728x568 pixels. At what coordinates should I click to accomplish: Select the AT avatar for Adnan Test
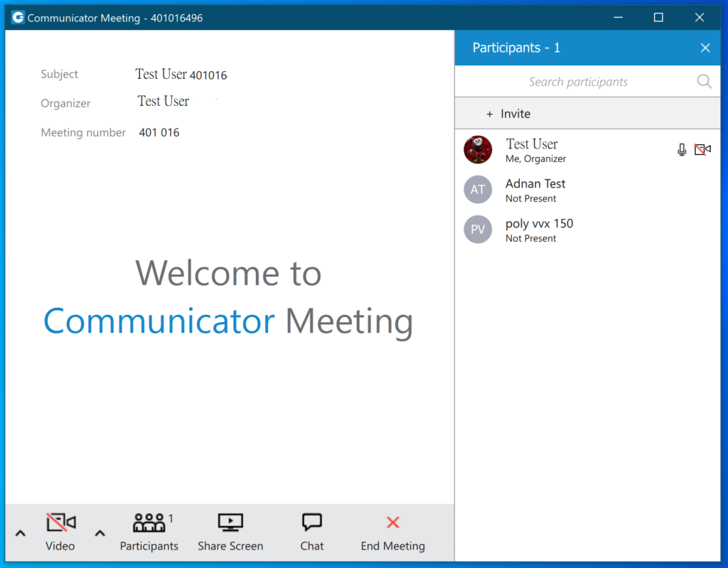(x=478, y=190)
